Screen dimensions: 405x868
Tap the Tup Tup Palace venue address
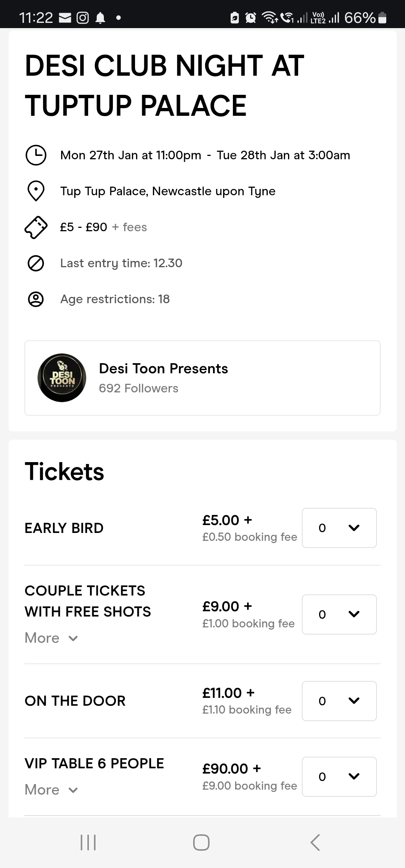coord(168,191)
